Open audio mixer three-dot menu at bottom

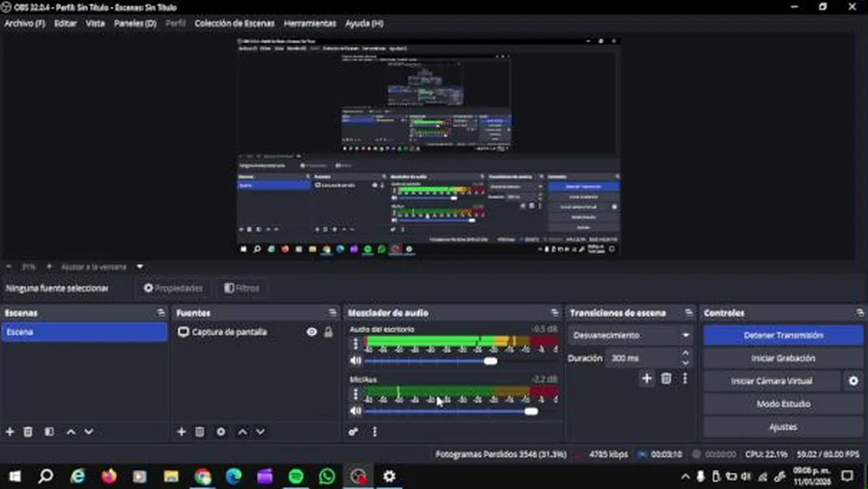click(375, 431)
